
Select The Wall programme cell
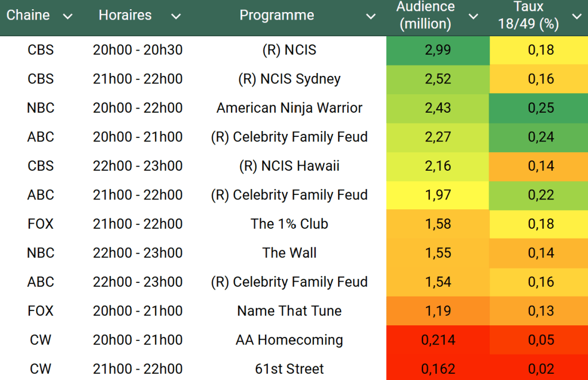pyautogui.click(x=289, y=253)
